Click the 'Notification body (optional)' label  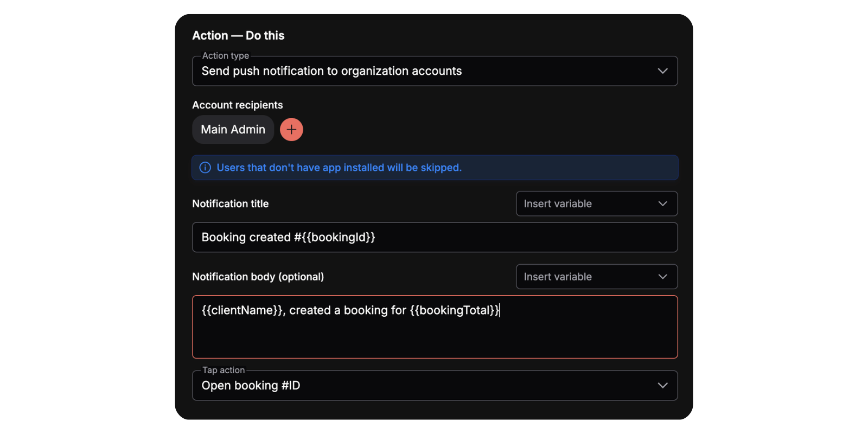point(258,277)
